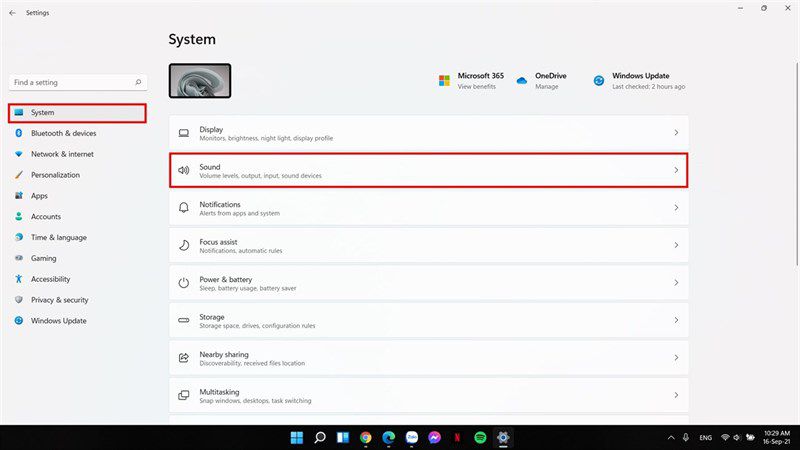Click the desktop wallpaper thumbnail

pos(200,81)
